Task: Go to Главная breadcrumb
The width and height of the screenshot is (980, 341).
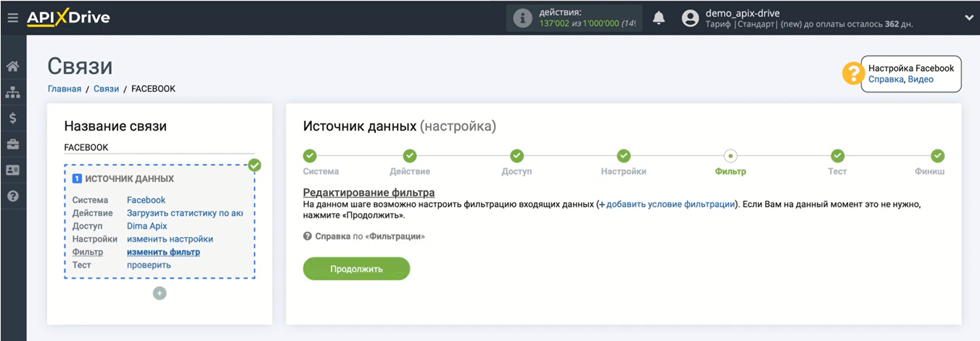Action: click(65, 89)
